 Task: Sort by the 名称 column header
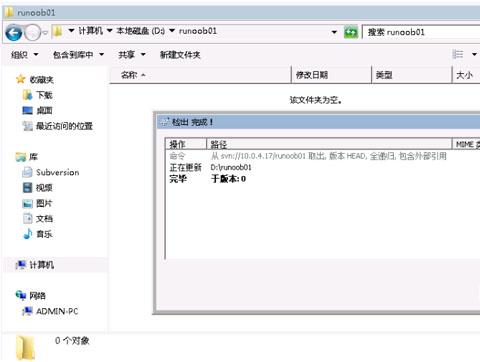200,75
